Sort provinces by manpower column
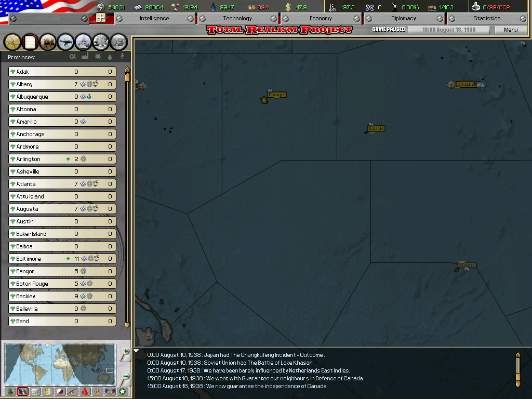This screenshot has height=399, width=532. (x=122, y=57)
